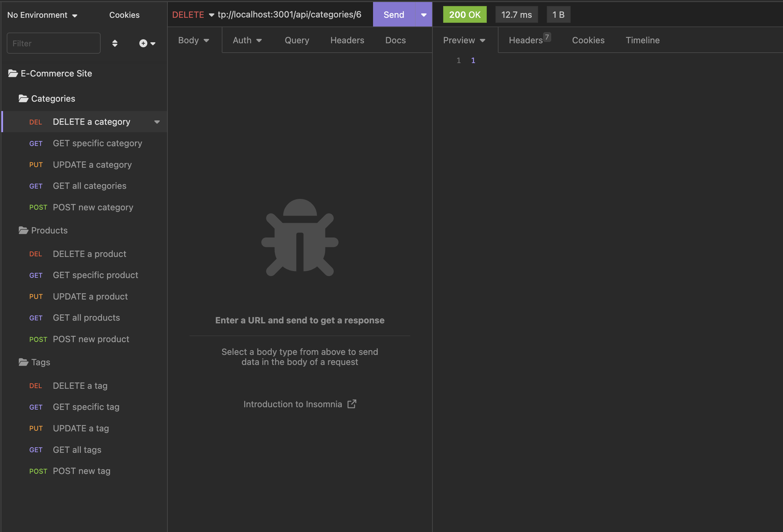The image size is (783, 532).
Task: Click the Headers count badge showing 7
Action: [547, 37]
